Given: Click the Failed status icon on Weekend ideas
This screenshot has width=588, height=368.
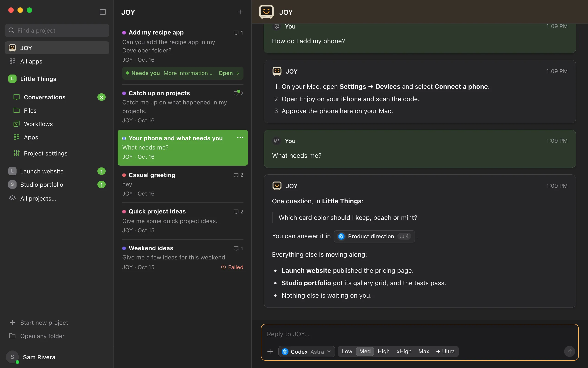Looking at the screenshot, I should (x=223, y=267).
